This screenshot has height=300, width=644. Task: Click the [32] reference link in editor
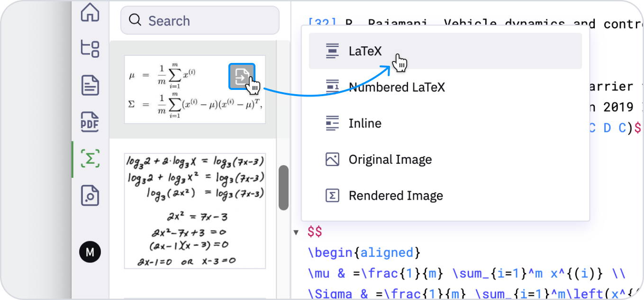click(323, 23)
